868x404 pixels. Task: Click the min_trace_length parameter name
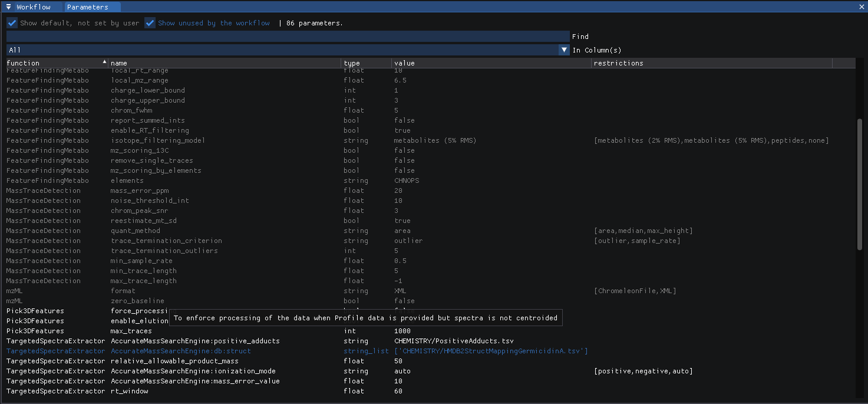(143, 271)
